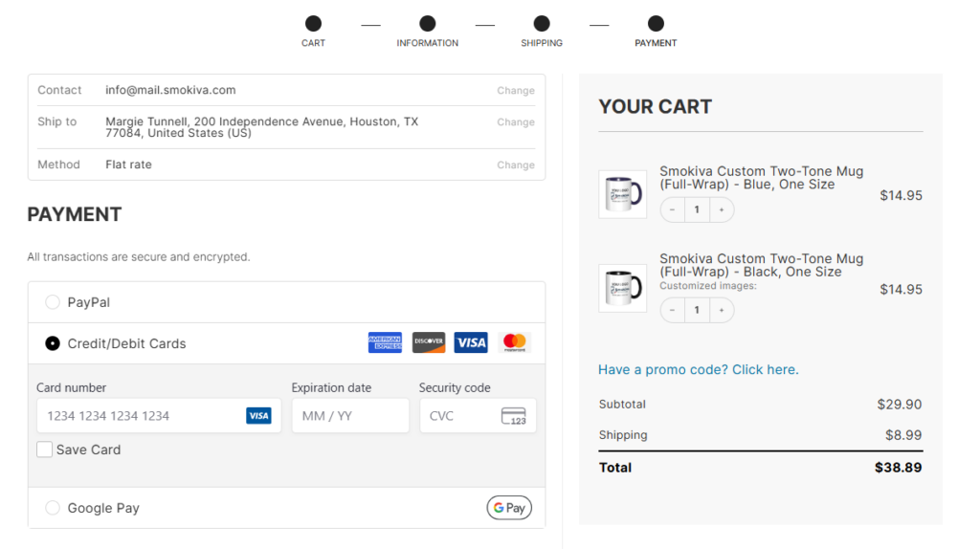Screen dimensions: 980x549
Task: Click the Visa logo beside Credit/Debit Cards
Action: (x=471, y=342)
